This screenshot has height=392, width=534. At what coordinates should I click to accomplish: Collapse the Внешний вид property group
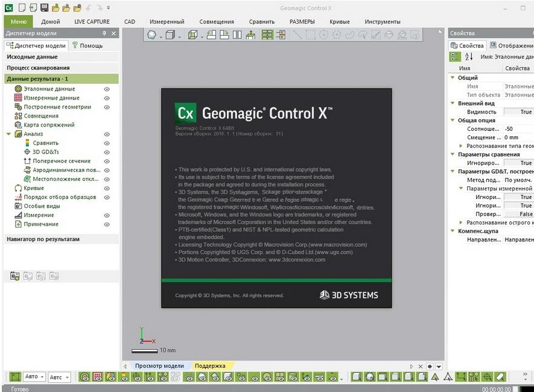pyautogui.click(x=453, y=103)
